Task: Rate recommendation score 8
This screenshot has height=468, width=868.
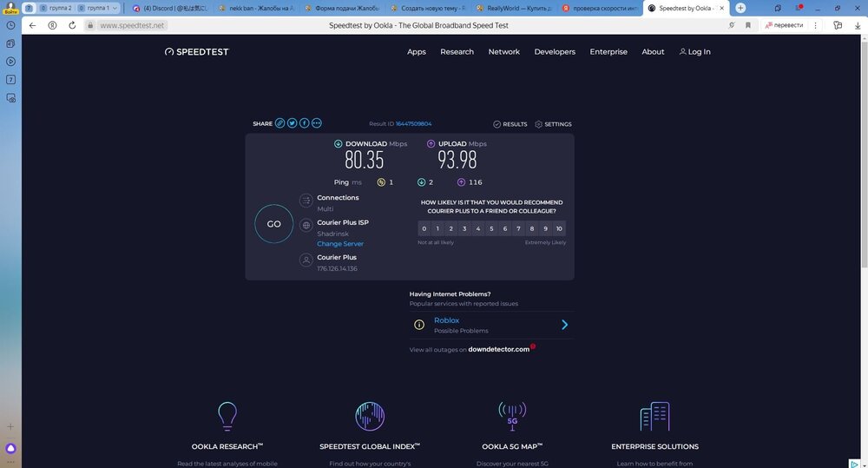Action: (532, 228)
